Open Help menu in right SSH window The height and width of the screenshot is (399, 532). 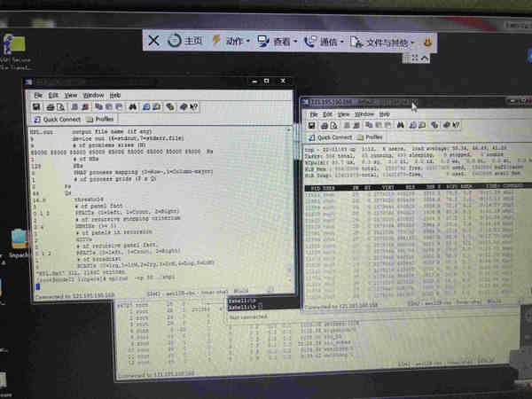pyautogui.click(x=385, y=114)
